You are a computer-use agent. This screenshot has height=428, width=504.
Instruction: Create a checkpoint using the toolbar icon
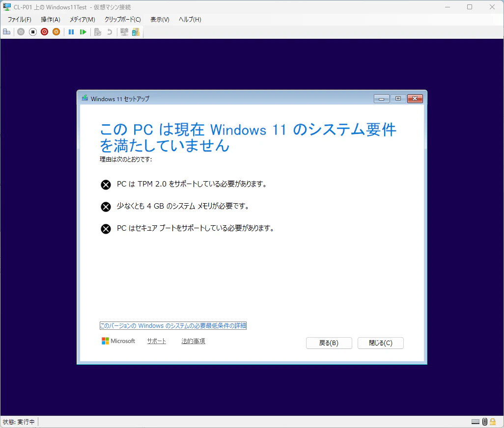pos(98,32)
